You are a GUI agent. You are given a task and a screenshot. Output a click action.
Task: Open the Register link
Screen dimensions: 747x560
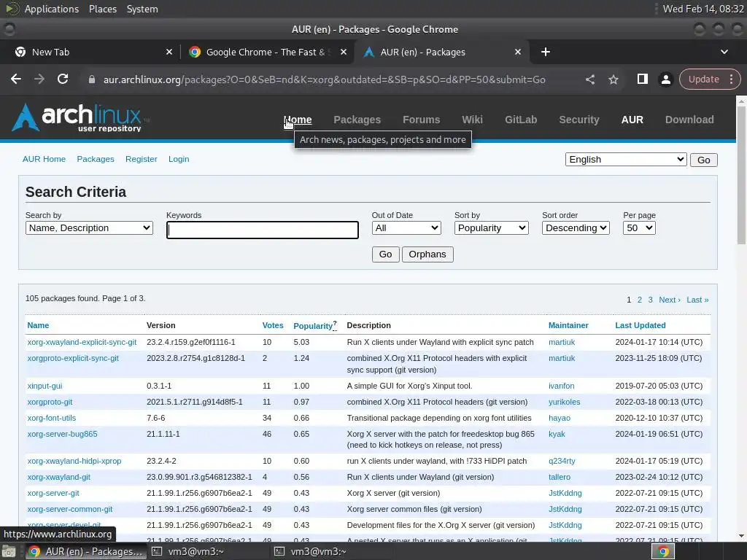coord(141,159)
